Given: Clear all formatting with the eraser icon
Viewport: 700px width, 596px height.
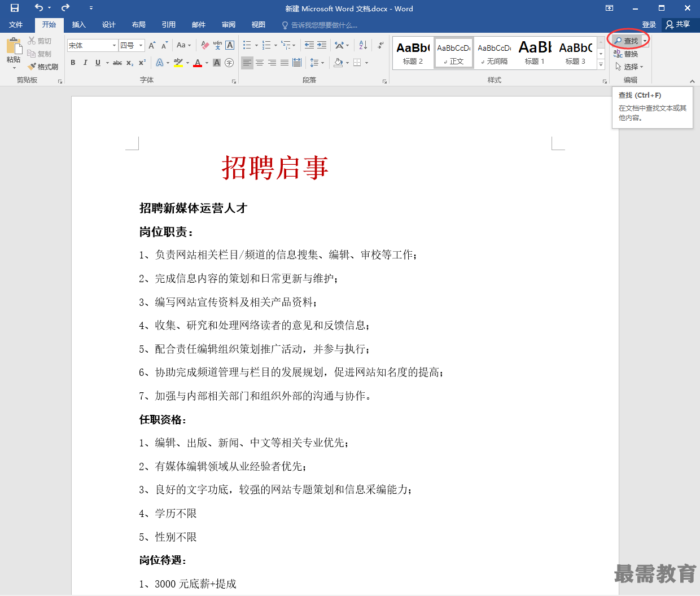Looking at the screenshot, I should tap(205, 45).
